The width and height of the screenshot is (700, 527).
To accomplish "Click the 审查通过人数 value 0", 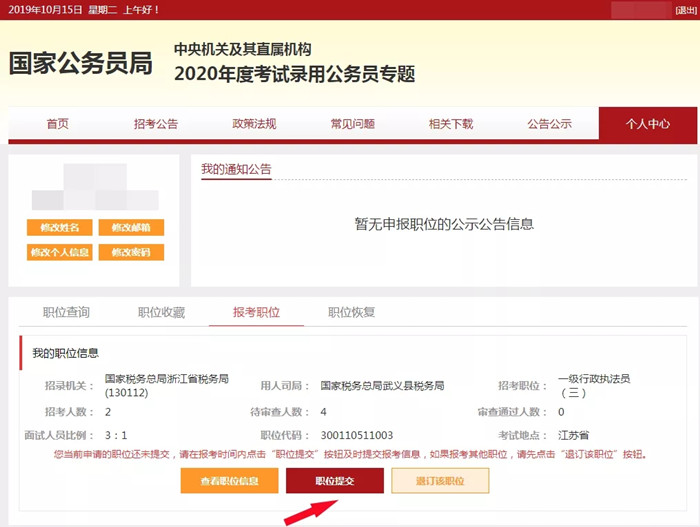I will (561, 412).
